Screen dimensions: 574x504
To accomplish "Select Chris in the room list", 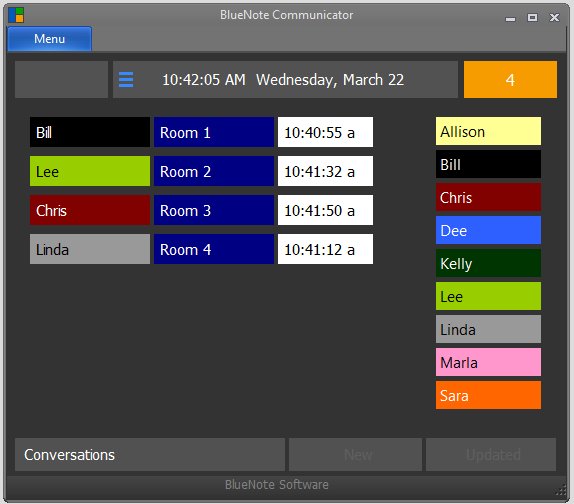I will point(90,210).
